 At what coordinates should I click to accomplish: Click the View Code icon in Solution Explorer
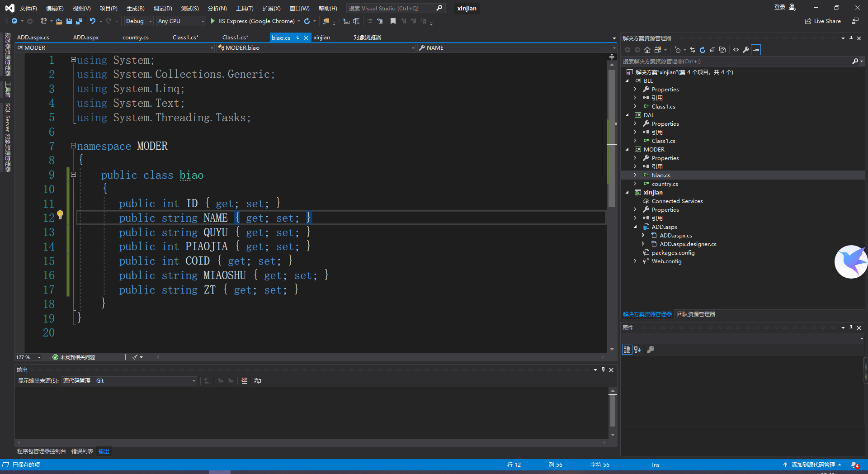click(x=736, y=50)
